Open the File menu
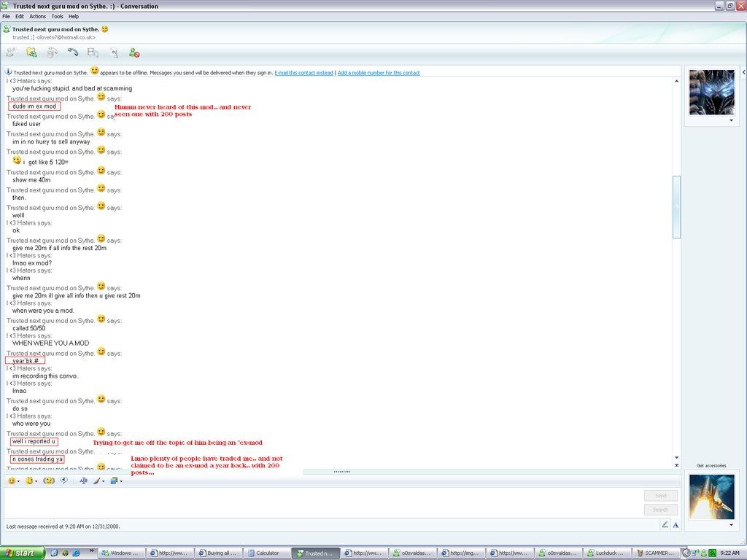 6,16
